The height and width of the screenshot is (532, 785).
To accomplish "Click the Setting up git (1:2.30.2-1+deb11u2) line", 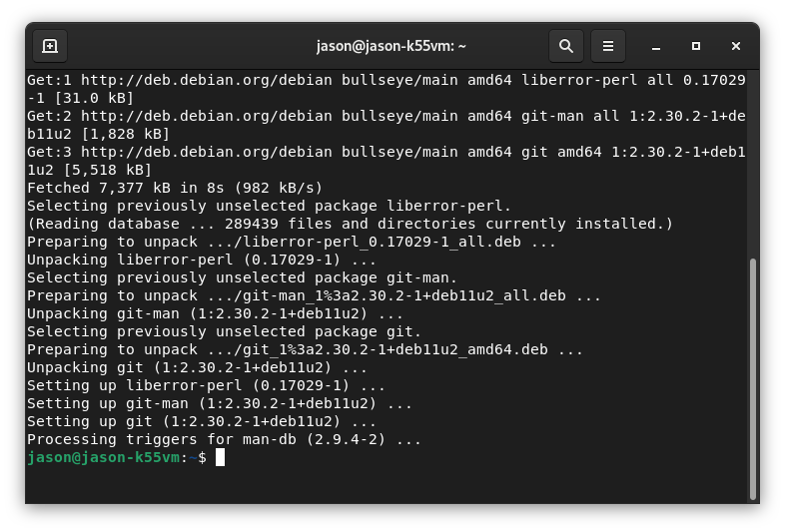I will tap(202, 421).
